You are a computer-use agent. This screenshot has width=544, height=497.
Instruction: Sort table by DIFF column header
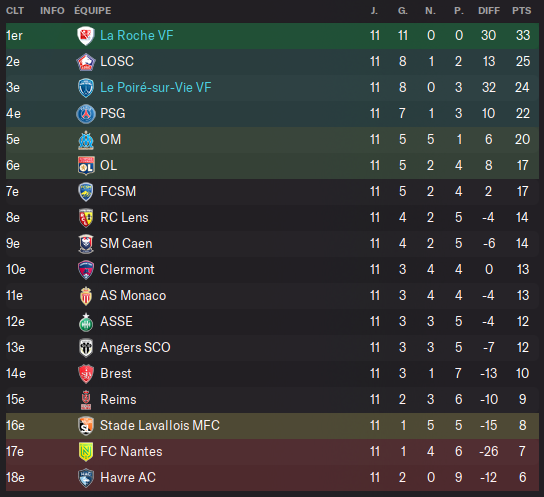[x=489, y=11]
